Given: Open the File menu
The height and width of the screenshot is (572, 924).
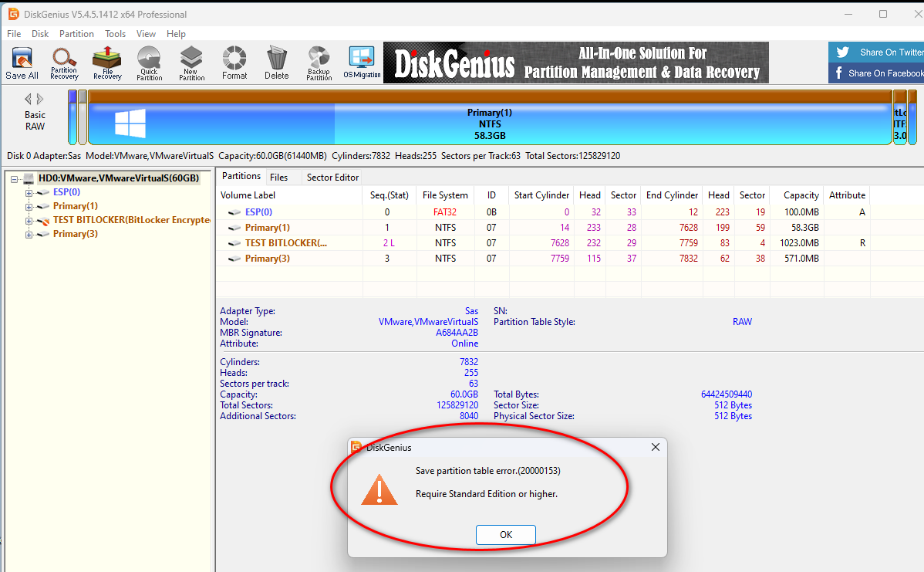Looking at the screenshot, I should [x=14, y=34].
